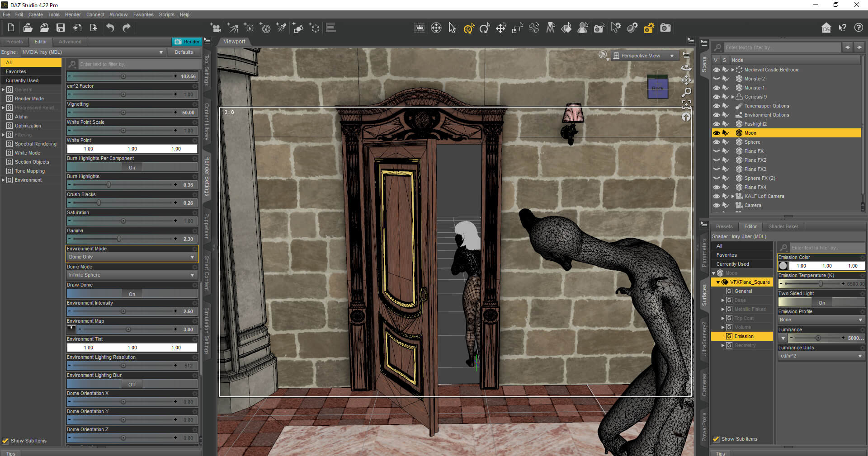Click the viewport orbit rotate control

pos(686,67)
